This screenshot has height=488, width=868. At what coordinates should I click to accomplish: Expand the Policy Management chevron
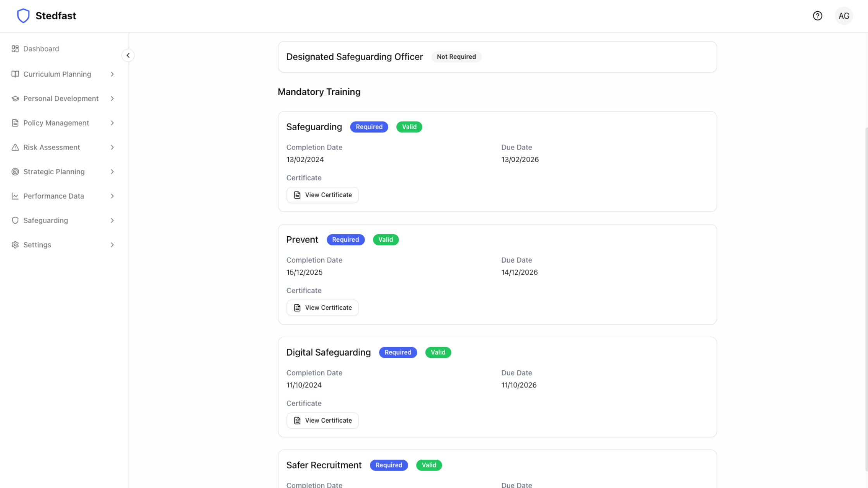112,123
